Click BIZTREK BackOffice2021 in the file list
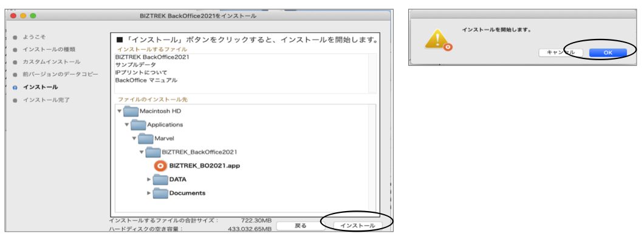Viewport: 644px width, 236px height. pos(152,57)
